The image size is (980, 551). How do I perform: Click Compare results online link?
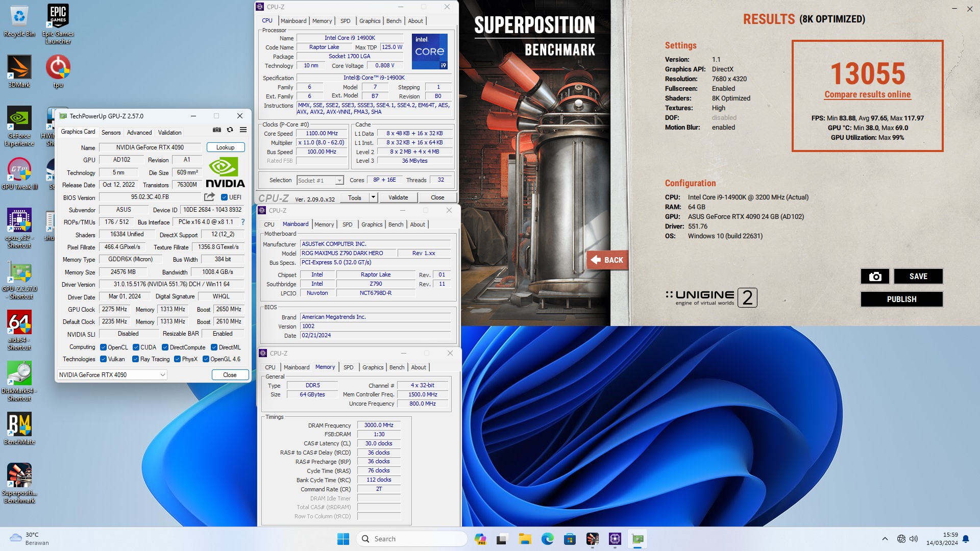pyautogui.click(x=868, y=95)
